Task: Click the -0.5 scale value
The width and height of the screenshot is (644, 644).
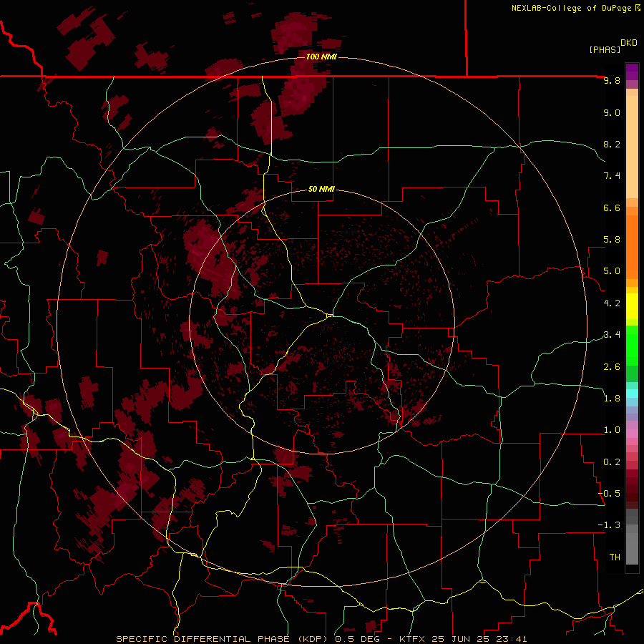Action: (x=609, y=494)
